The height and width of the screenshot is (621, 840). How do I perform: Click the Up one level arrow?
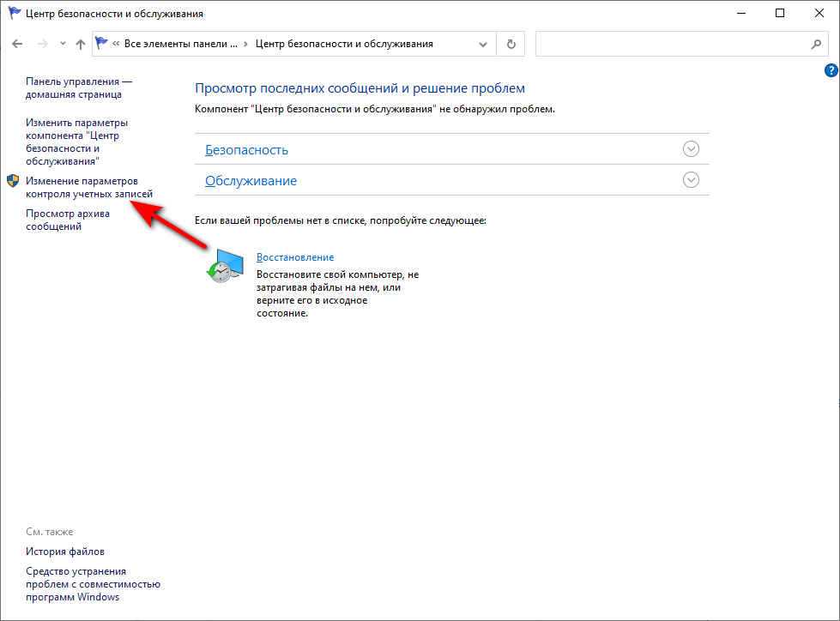tap(80, 44)
